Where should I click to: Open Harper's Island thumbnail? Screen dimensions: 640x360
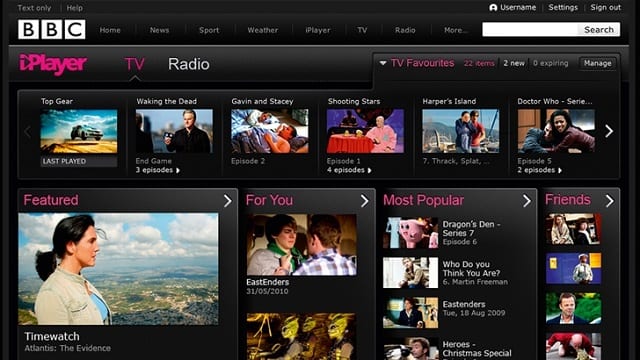click(x=461, y=131)
